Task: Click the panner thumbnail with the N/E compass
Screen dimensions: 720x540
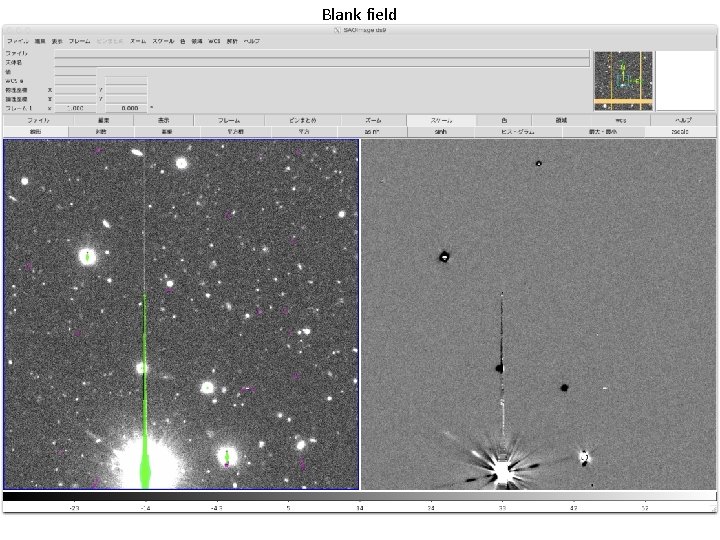Action: click(x=623, y=81)
